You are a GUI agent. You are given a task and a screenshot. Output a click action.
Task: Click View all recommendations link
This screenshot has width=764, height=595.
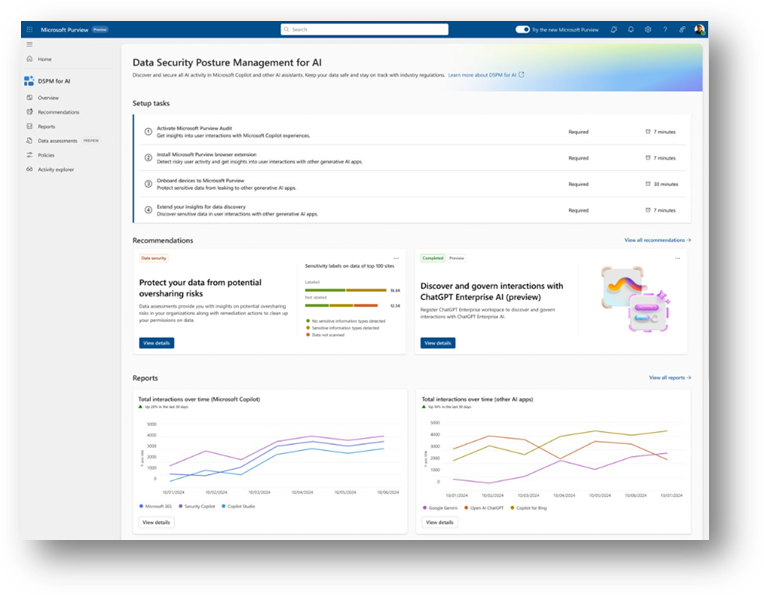pyautogui.click(x=657, y=240)
